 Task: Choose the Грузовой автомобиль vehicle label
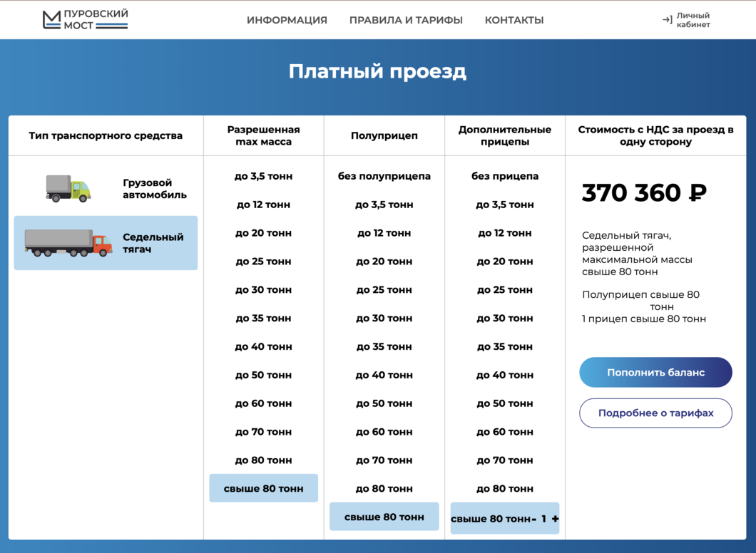coord(154,189)
